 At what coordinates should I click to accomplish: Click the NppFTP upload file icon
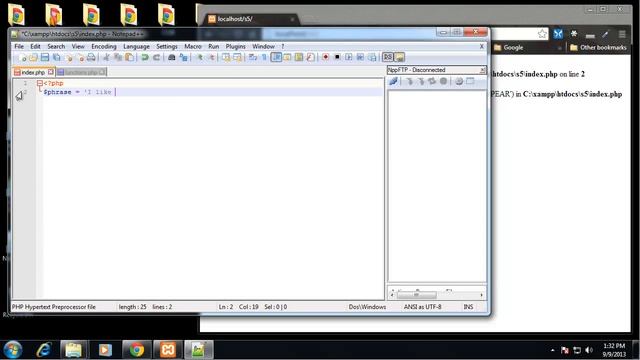[x=421, y=81]
